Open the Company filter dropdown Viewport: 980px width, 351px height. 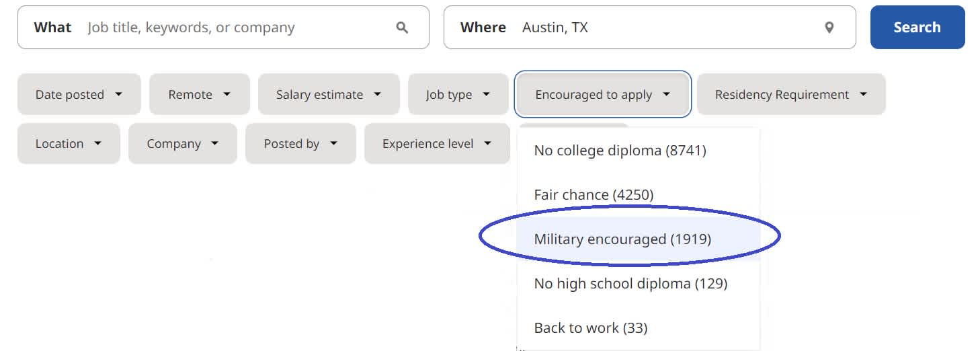(x=182, y=143)
